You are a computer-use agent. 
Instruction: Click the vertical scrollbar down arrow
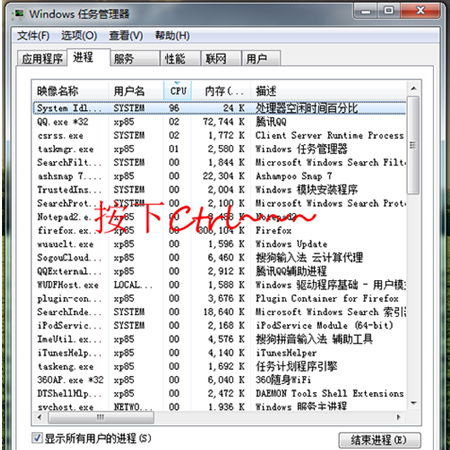pos(413,403)
